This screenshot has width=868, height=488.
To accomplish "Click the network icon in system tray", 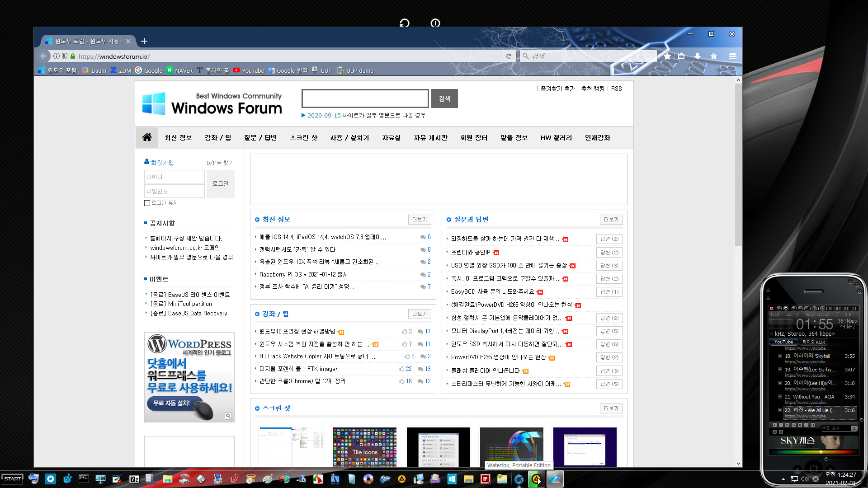I will (794, 479).
